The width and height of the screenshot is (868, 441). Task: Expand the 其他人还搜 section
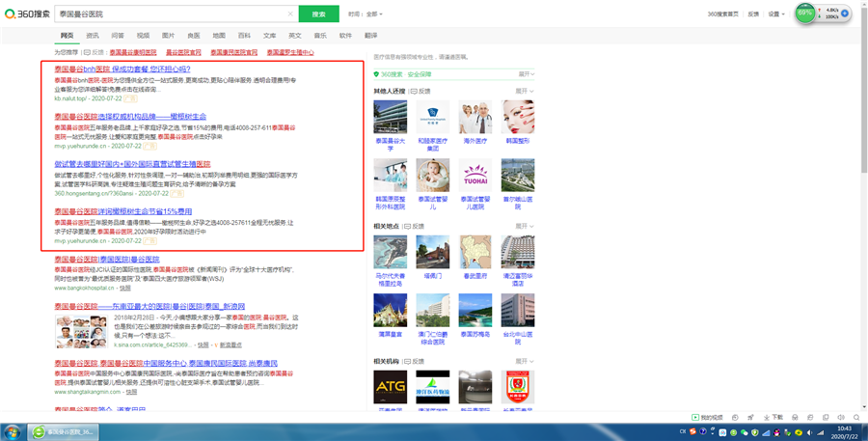pos(525,91)
